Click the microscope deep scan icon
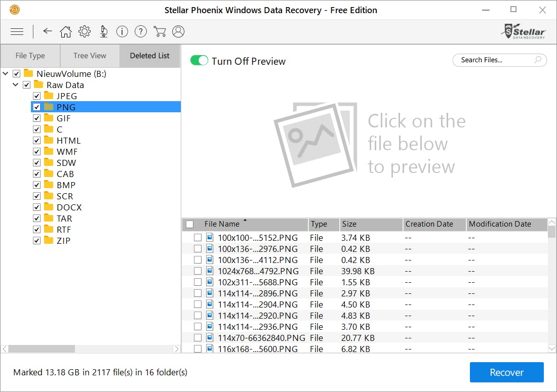This screenshot has height=392, width=557. pos(103,31)
